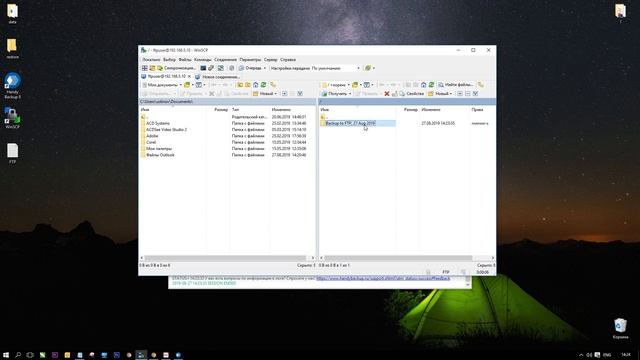This screenshot has width=640, height=360.
Task: Open the handybackup.ru link in the log window
Action: [383, 278]
